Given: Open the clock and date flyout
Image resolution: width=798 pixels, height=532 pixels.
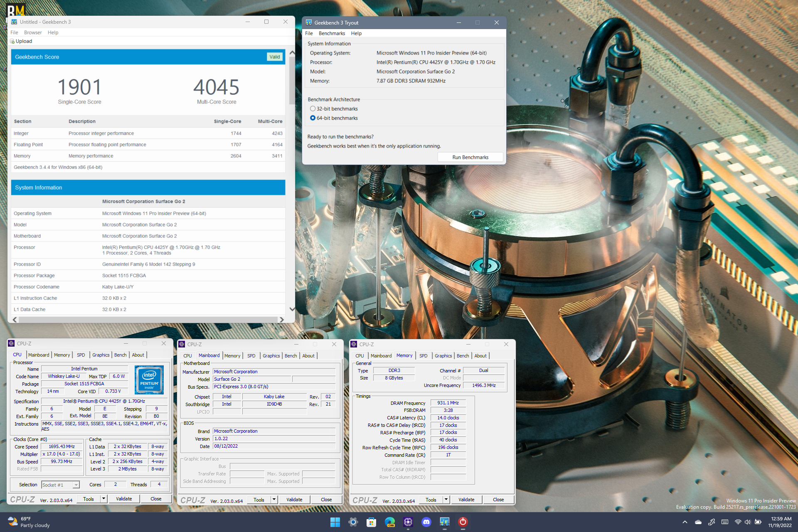Looking at the screenshot, I should (x=780, y=522).
